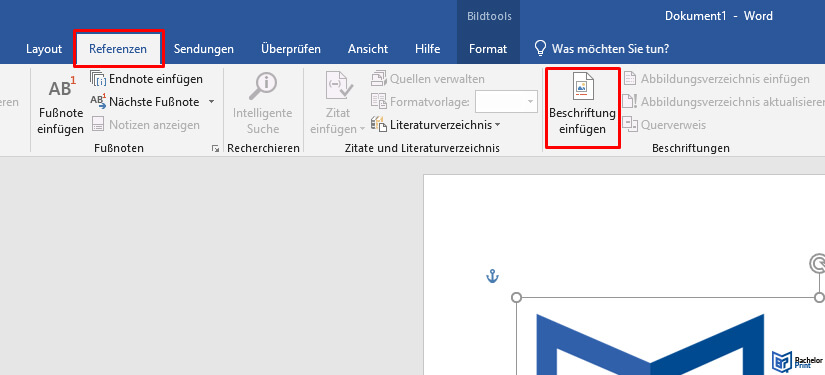
Task: Click the Quellen verwalten label
Action: coord(437,79)
